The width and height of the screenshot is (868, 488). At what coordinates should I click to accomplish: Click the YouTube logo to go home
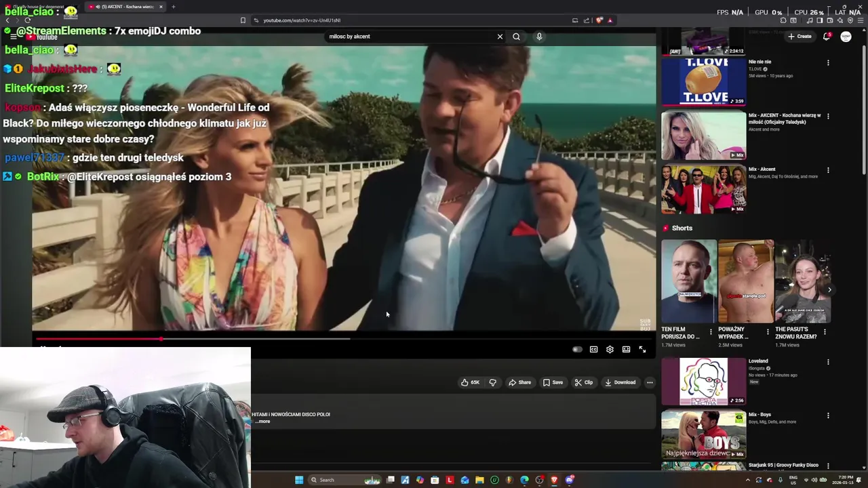(43, 37)
